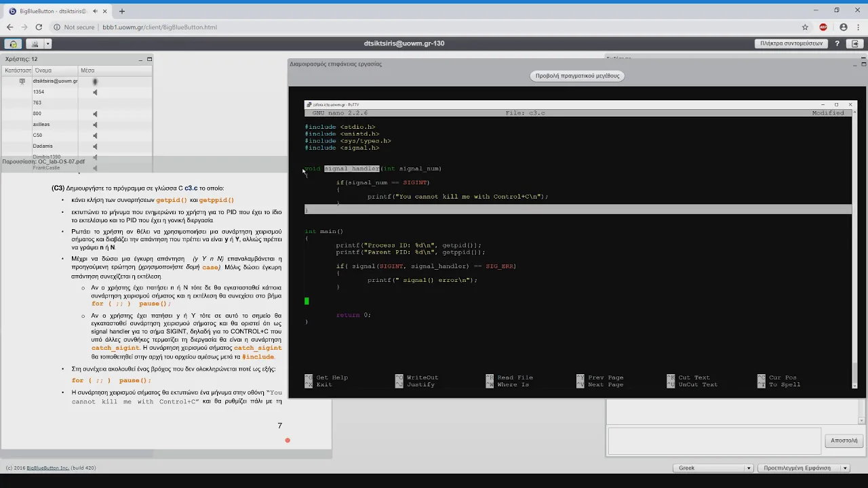Toggle speaker icon for user Dadamis
This screenshot has height=488, width=868.
[95, 146]
